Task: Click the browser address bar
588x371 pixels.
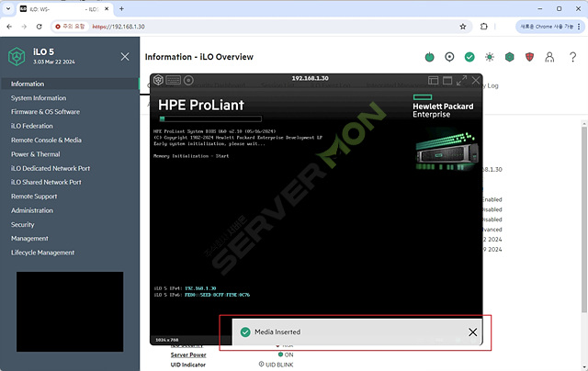Action: [x=263, y=27]
